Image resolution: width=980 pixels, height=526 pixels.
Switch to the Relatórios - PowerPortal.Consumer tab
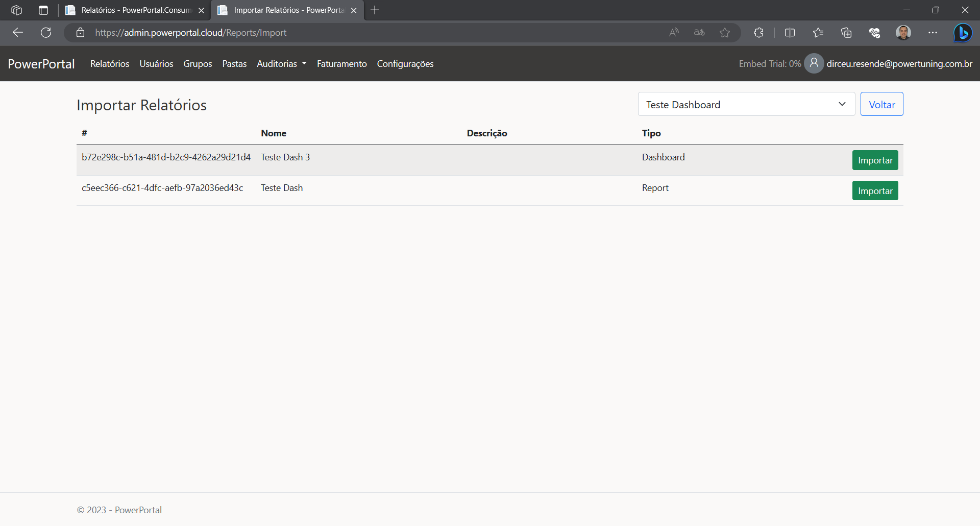point(135,10)
